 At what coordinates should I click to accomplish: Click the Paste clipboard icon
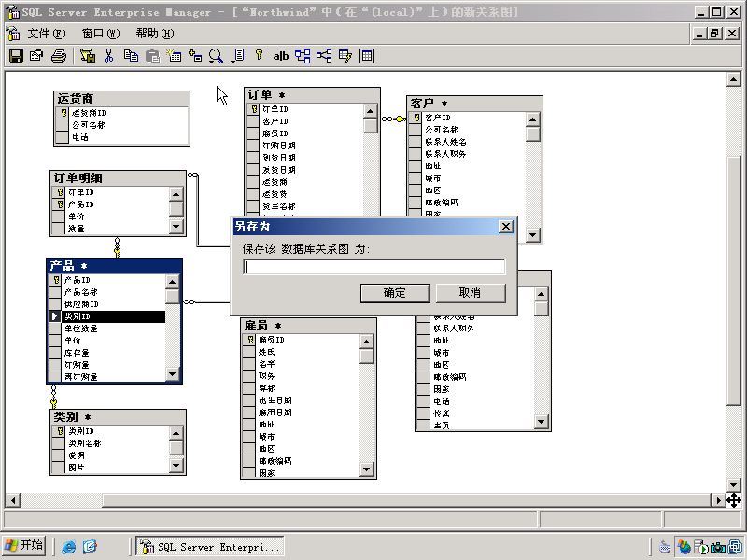coord(152,56)
